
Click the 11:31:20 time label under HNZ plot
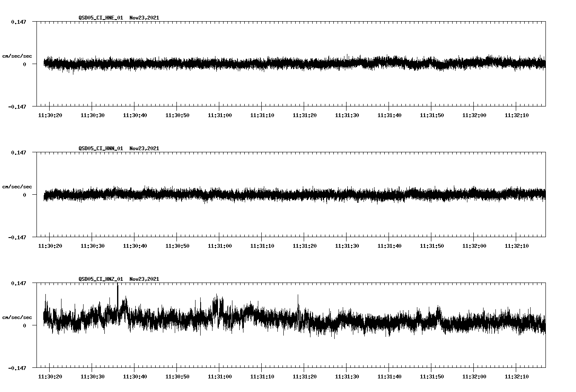(305, 377)
